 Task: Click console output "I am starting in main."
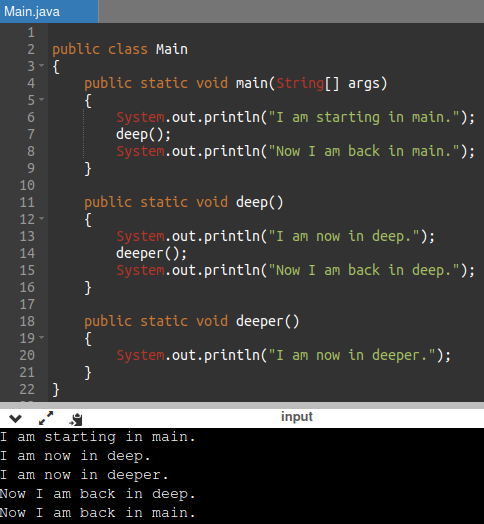(x=98, y=437)
